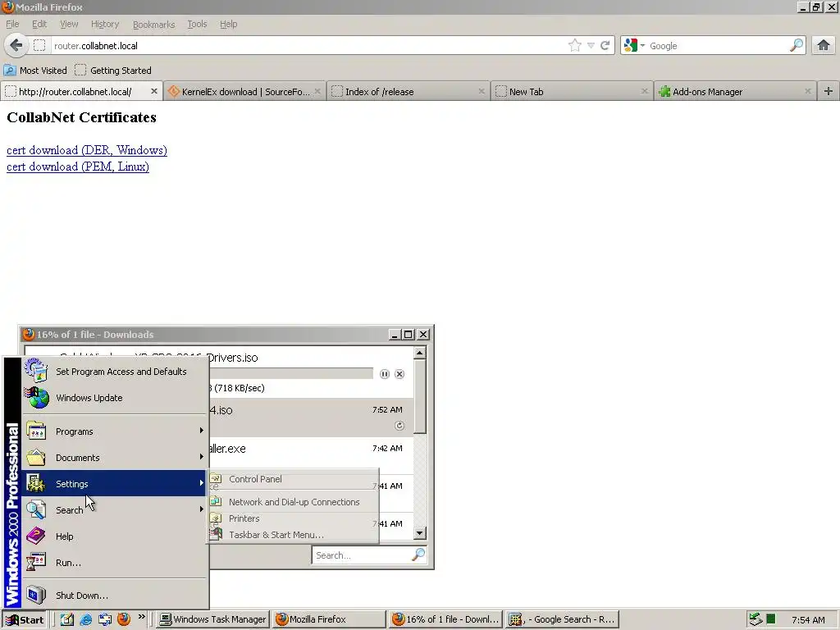Switch to the Add-ons Manager tab
This screenshot has height=630, width=840.
click(734, 92)
